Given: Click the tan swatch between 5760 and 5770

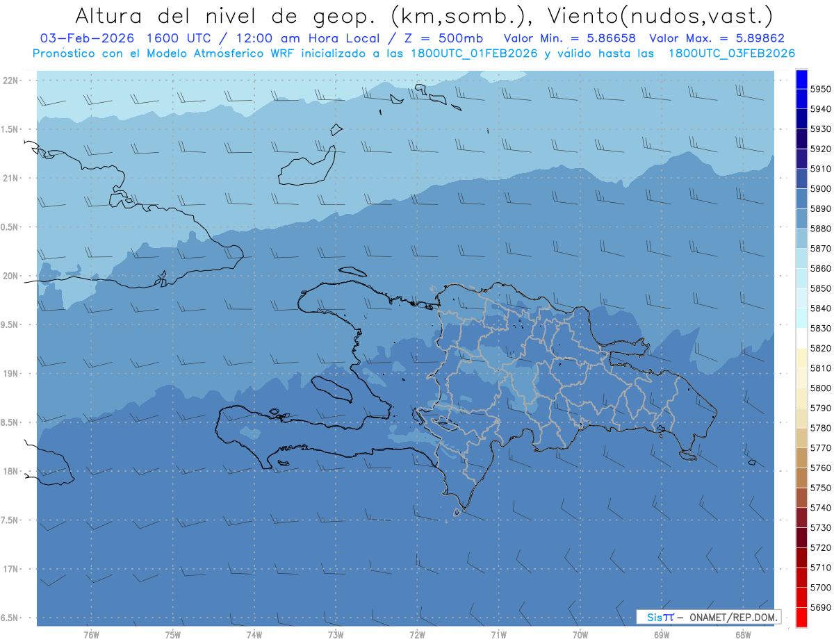Looking at the screenshot, I should [x=801, y=458].
